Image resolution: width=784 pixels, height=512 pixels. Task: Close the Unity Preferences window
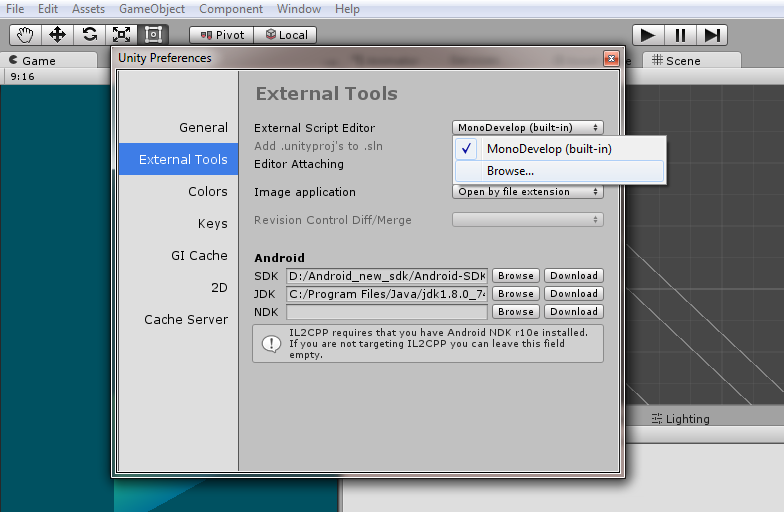coord(611,58)
